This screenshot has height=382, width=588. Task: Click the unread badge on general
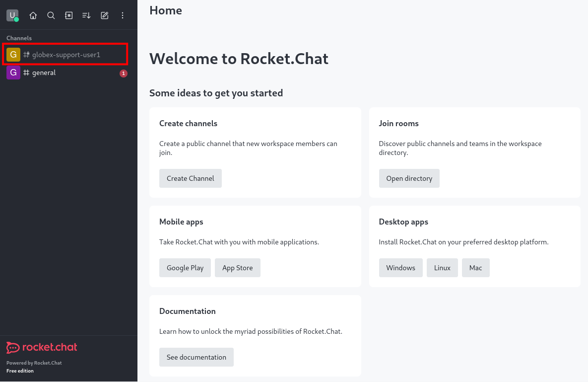tap(124, 73)
